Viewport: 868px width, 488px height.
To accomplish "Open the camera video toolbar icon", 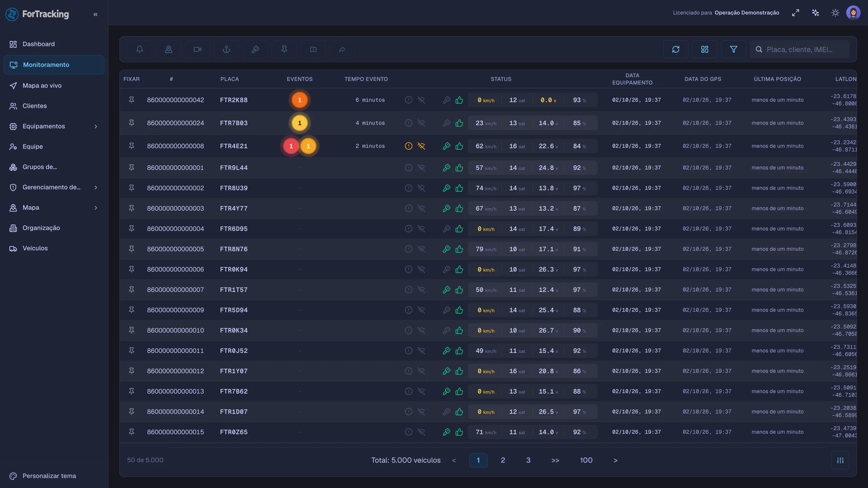I will pyautogui.click(x=197, y=49).
